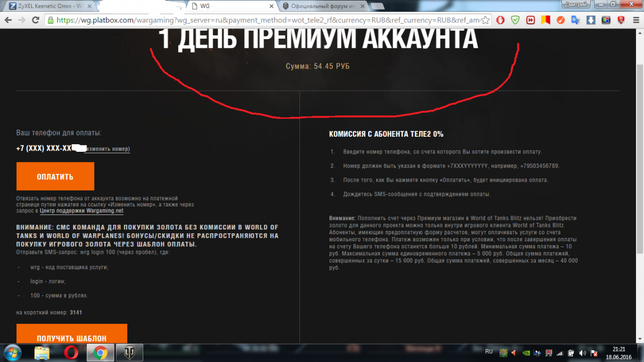Close the Официальный форум tab
Screen dimensions: 644x362
tap(362, 5)
